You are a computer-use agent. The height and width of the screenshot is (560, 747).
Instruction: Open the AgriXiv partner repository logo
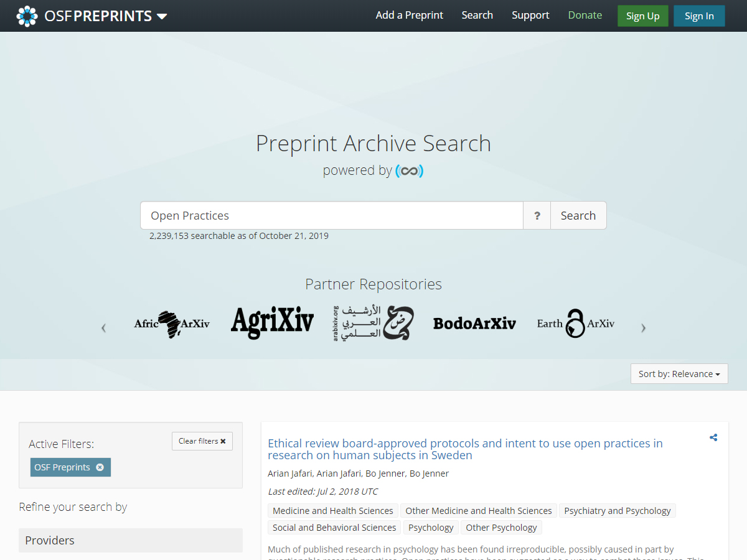[272, 324]
